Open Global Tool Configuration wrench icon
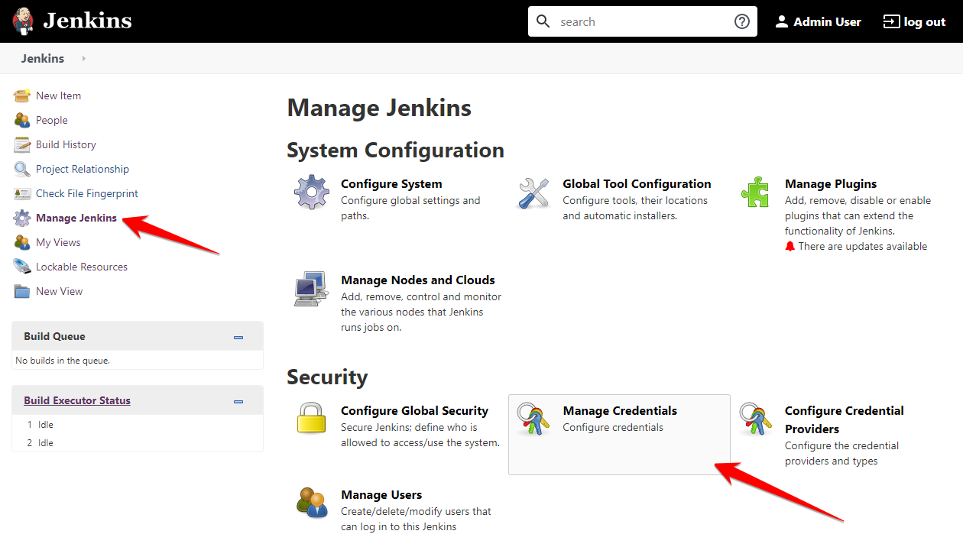This screenshot has width=963, height=560. 533,193
